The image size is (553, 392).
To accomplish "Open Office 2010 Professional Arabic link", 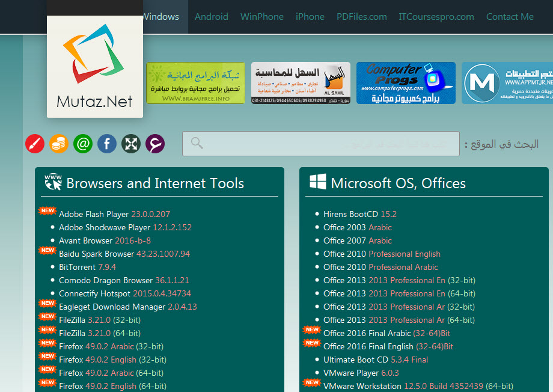I will [380, 267].
